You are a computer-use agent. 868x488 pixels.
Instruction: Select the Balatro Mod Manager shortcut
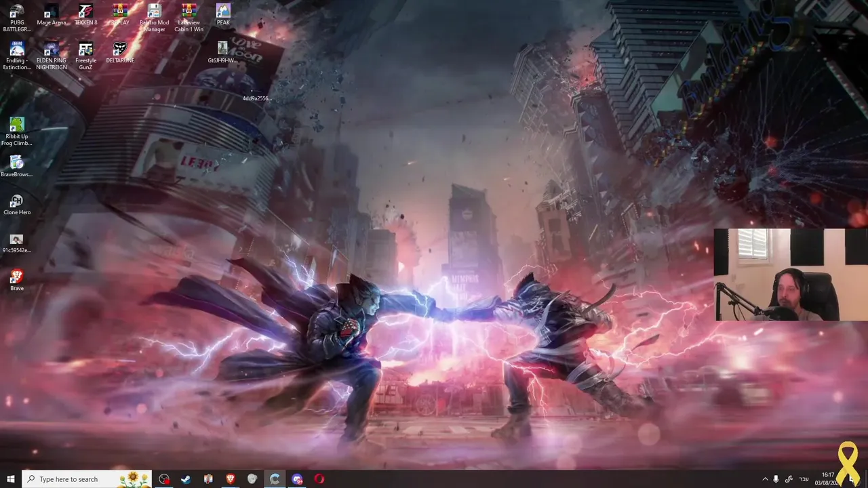click(x=154, y=18)
